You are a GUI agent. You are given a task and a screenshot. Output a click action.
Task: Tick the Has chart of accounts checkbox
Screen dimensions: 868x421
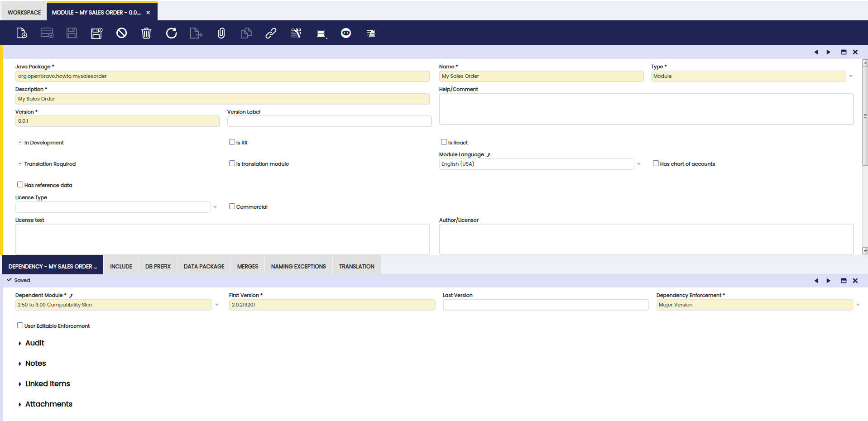tap(656, 163)
